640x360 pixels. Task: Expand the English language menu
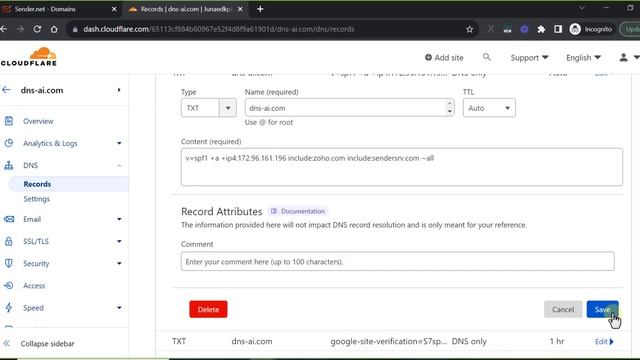(x=583, y=58)
